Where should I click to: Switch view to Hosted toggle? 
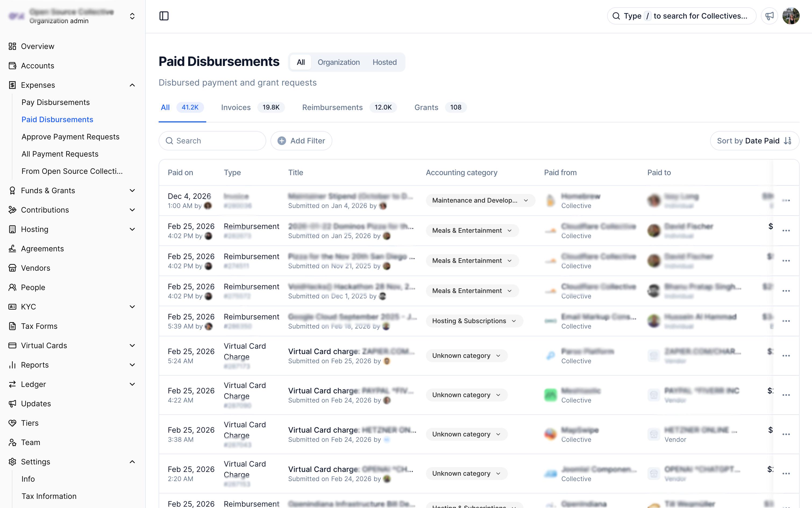(x=384, y=62)
